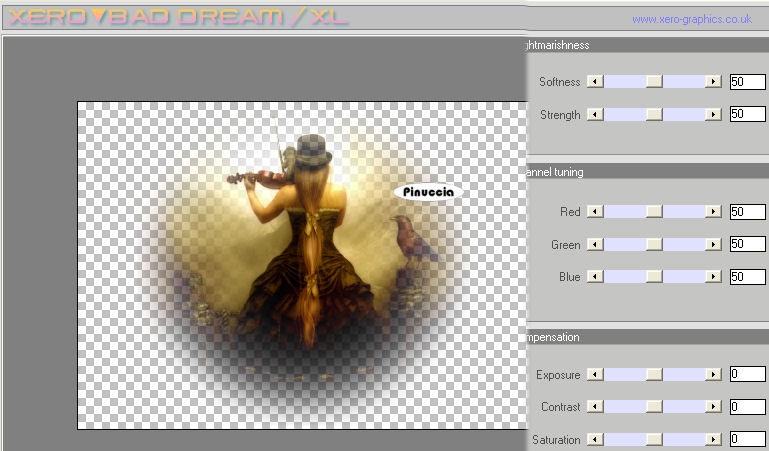
Task: Click the Strength label text
Action: click(x=560, y=115)
